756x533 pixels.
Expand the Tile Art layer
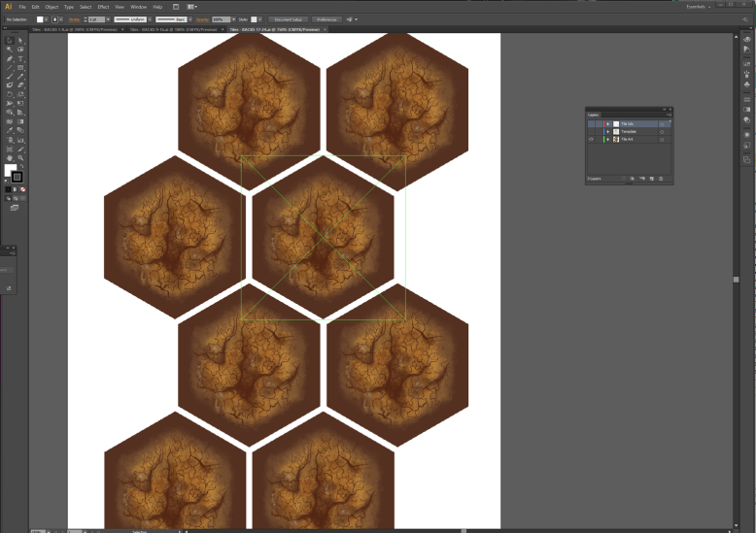pyautogui.click(x=608, y=139)
